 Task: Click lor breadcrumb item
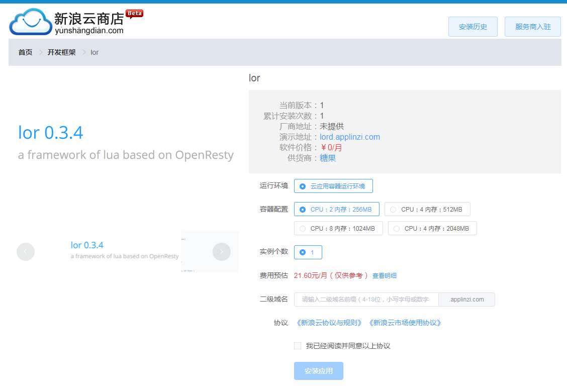pos(94,52)
